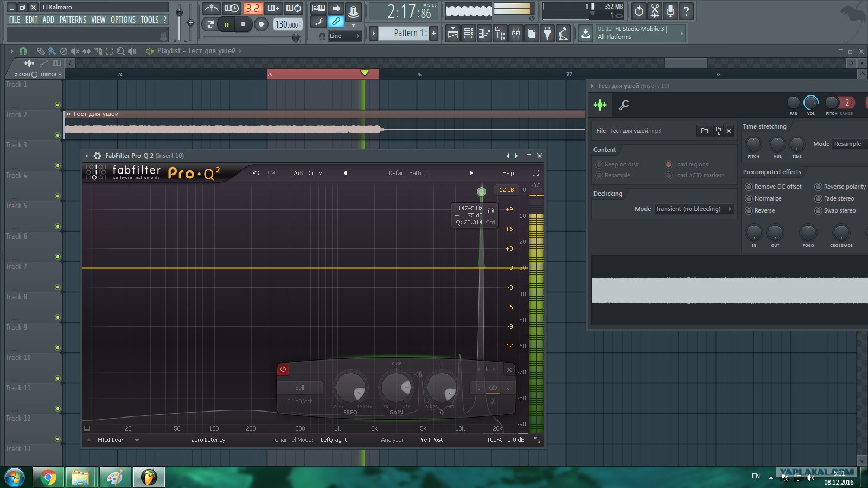Open the FabFilter Pro-Q 2 gear options
The image size is (868, 488).
(x=98, y=156)
